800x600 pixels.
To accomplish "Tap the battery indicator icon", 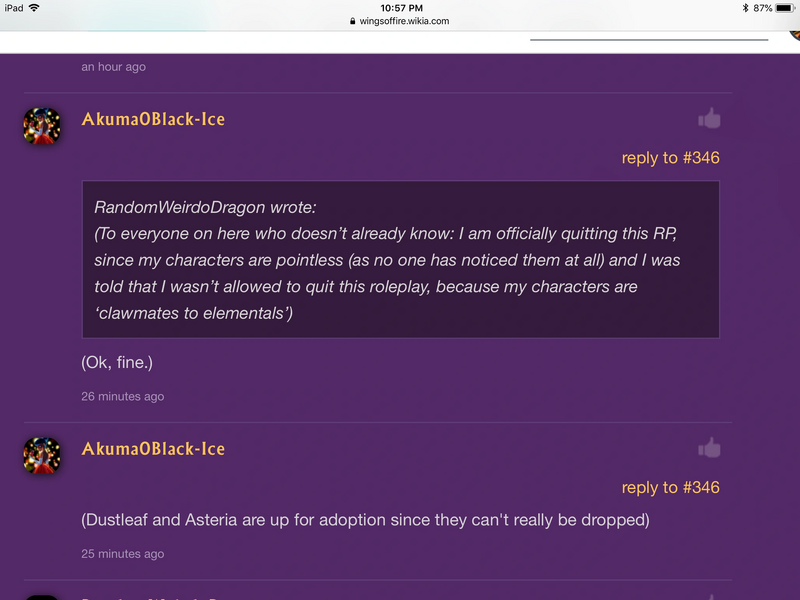I will coord(785,7).
